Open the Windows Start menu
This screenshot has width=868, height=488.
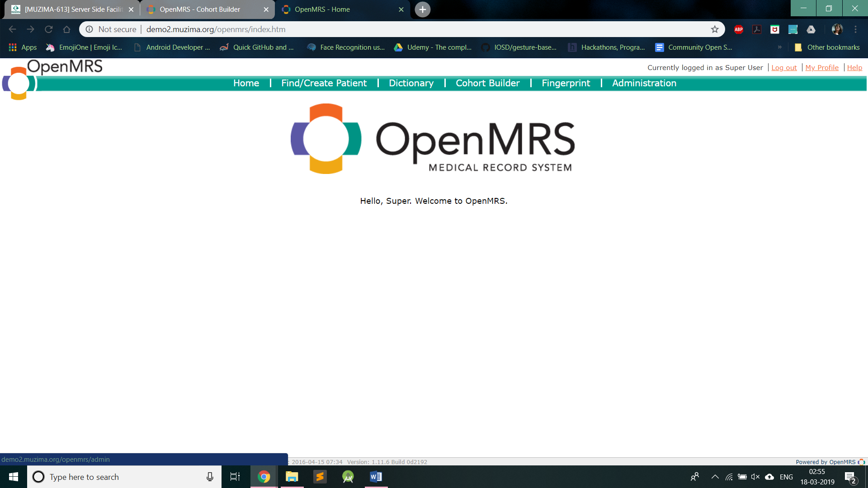[x=14, y=477]
